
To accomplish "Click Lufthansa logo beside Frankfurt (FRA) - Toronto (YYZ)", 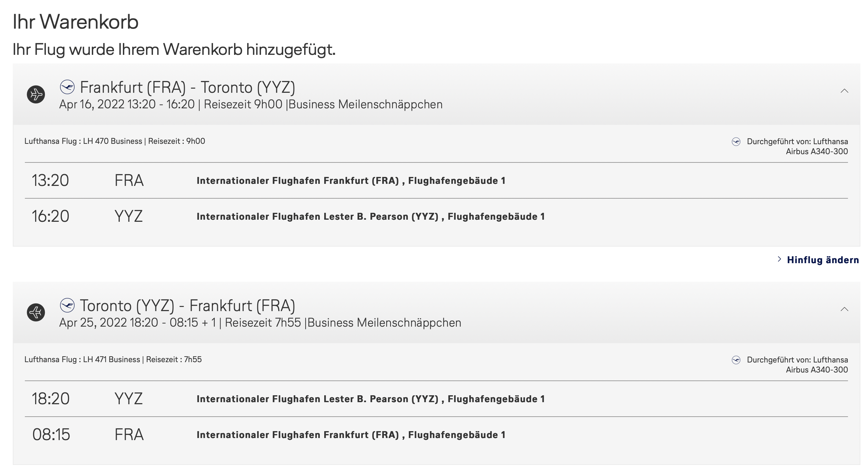I will pyautogui.click(x=67, y=87).
